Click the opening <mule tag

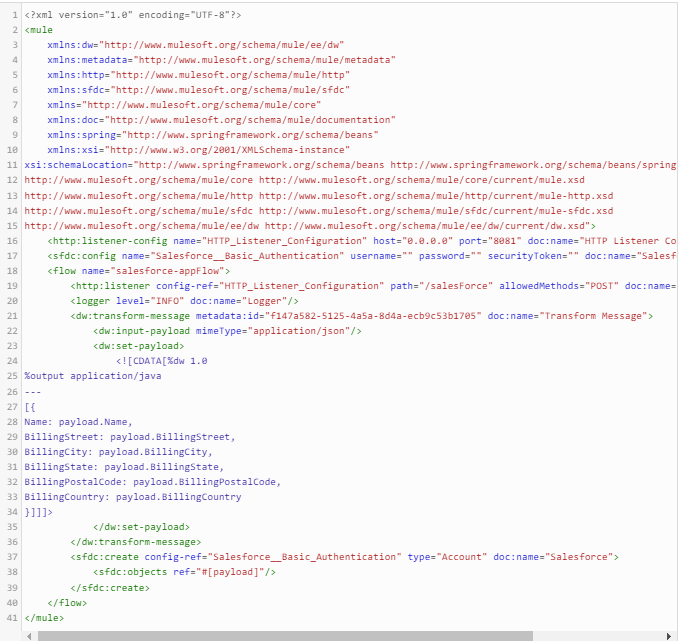[39, 30]
